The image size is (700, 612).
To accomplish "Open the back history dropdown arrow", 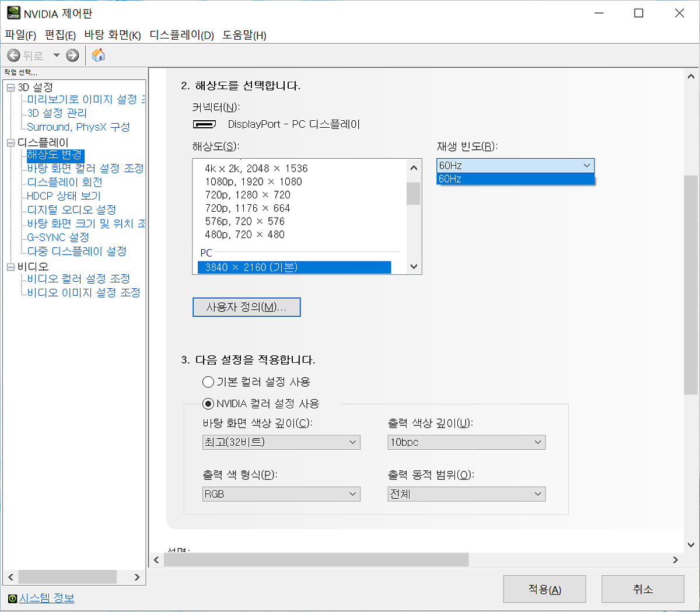I will tap(57, 55).
